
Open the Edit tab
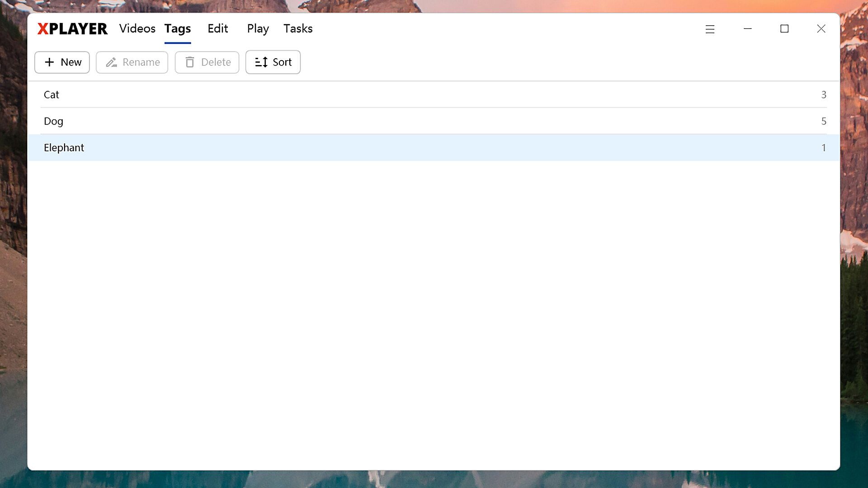217,28
